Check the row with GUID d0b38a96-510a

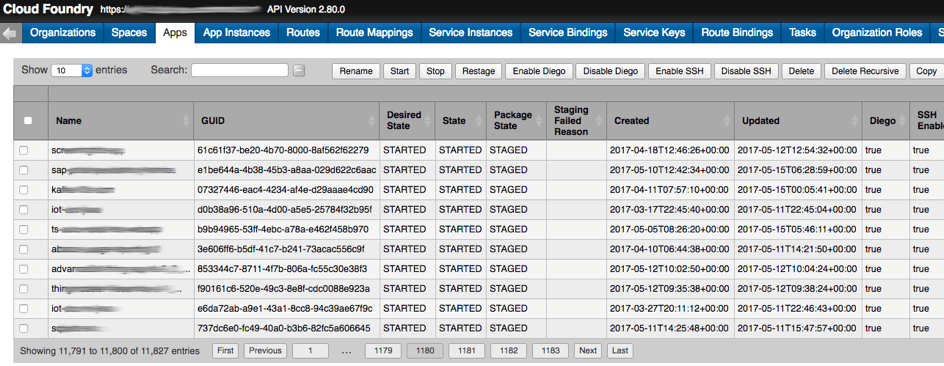click(23, 209)
